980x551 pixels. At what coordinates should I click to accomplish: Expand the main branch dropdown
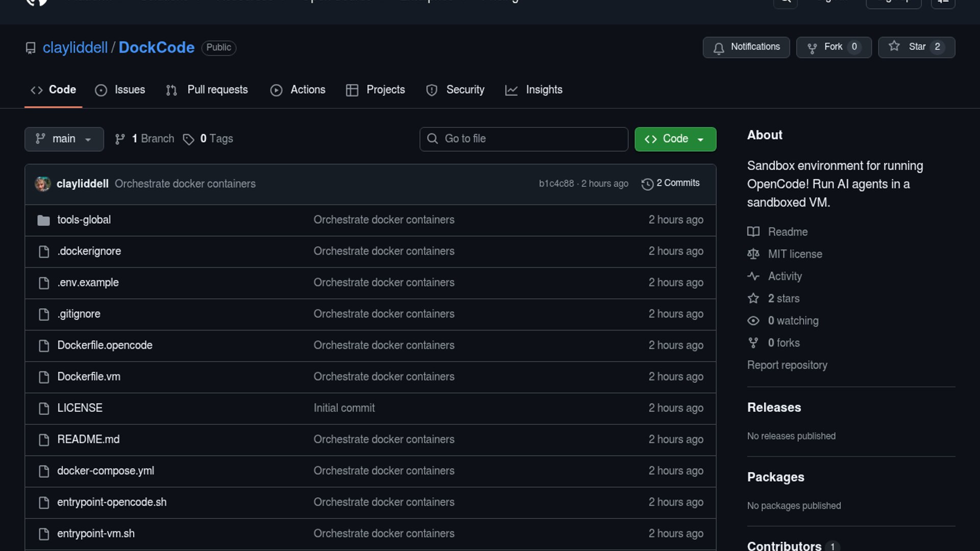coord(64,139)
